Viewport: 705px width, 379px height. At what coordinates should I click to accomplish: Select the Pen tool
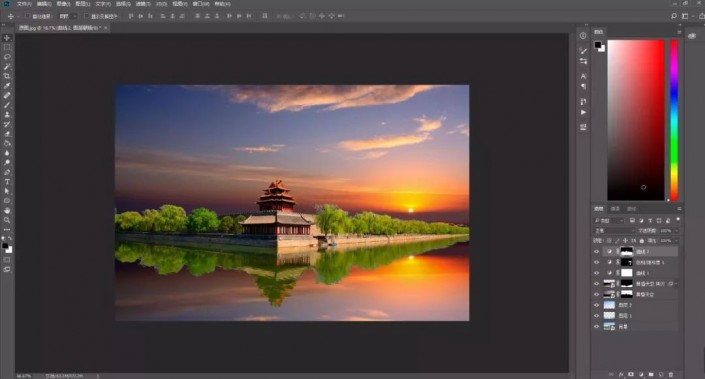click(7, 172)
